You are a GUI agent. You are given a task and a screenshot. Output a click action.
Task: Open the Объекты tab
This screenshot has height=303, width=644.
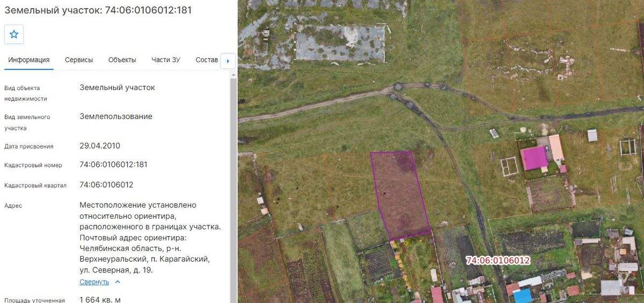click(x=122, y=60)
